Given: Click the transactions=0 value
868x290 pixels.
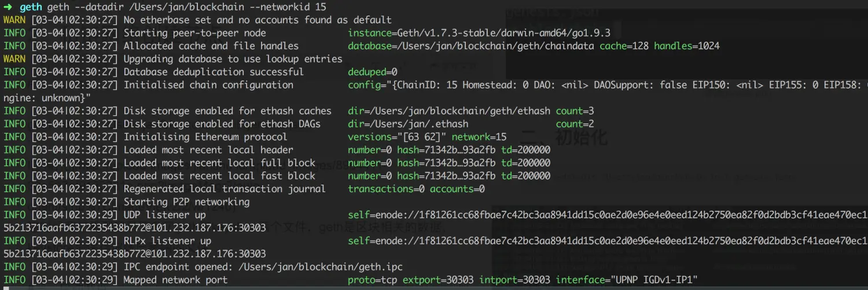Looking at the screenshot, I should pos(386,189).
